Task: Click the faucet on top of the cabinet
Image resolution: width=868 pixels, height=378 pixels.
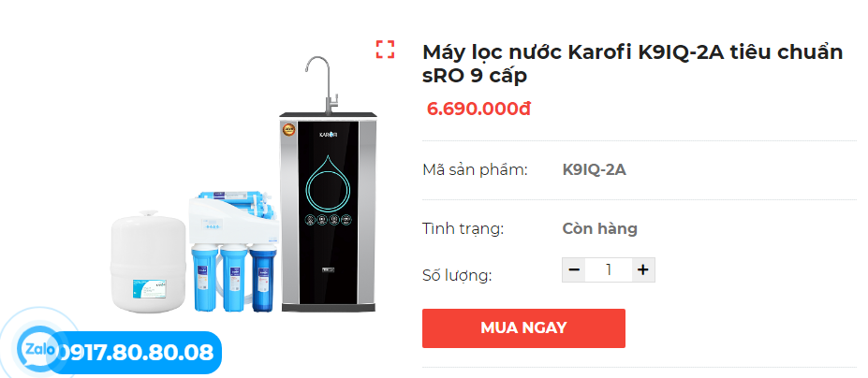Action: 323,84
